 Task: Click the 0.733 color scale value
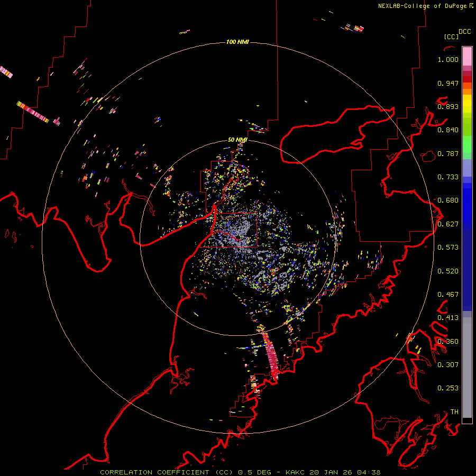pyautogui.click(x=448, y=177)
